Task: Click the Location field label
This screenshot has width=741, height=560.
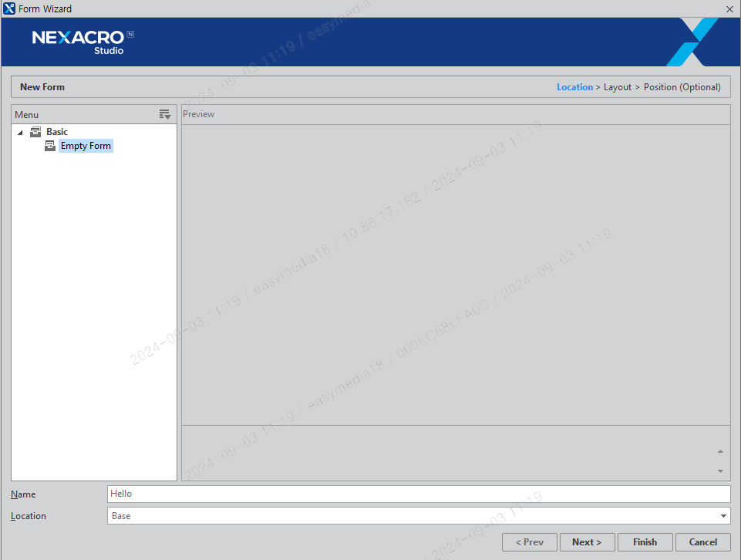Action: click(x=29, y=515)
